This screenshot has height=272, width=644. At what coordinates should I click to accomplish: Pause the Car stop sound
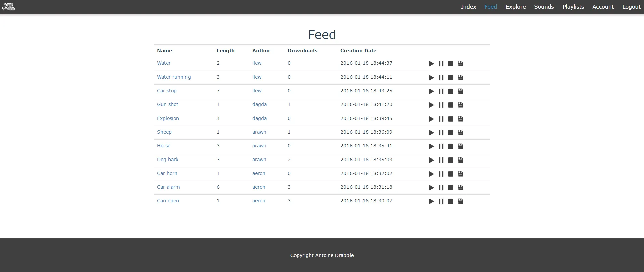[x=441, y=91]
